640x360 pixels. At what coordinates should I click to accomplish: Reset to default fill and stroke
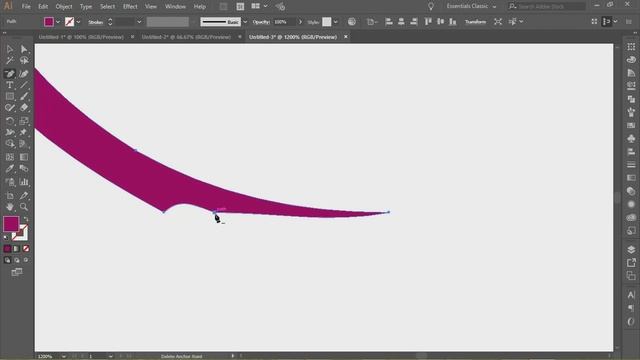click(x=6, y=237)
